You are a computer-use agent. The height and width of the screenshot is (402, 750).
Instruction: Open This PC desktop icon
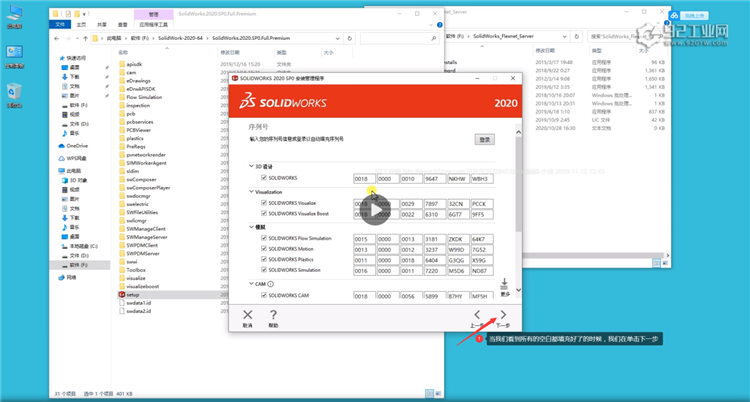click(14, 17)
